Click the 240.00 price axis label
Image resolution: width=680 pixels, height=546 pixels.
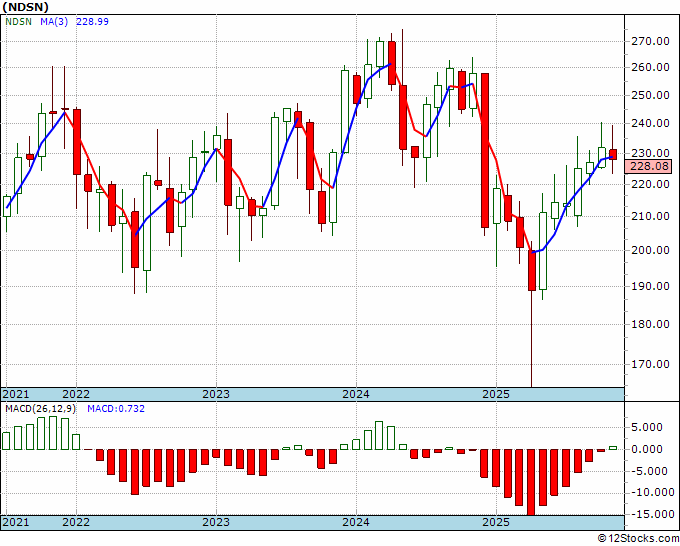click(x=649, y=124)
